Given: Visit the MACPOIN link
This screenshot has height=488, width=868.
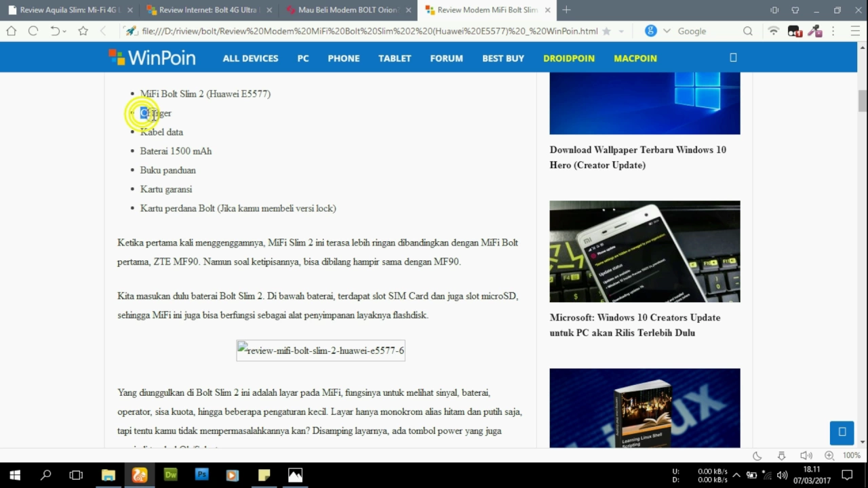Looking at the screenshot, I should 635,58.
